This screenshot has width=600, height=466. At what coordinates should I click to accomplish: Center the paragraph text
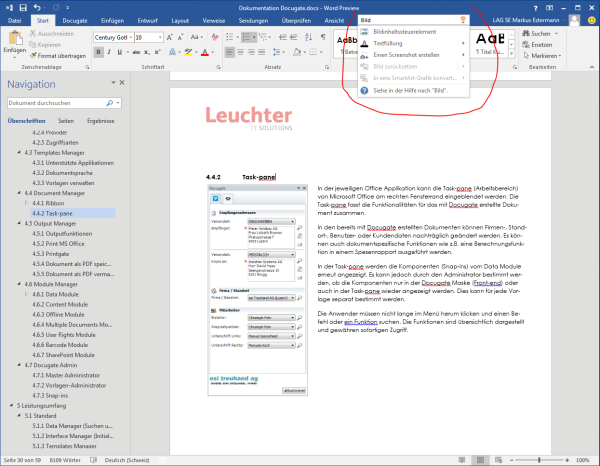pos(240,52)
